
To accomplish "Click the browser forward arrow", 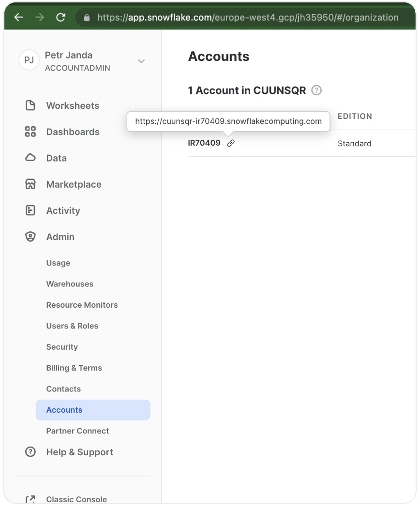I will 40,17.
